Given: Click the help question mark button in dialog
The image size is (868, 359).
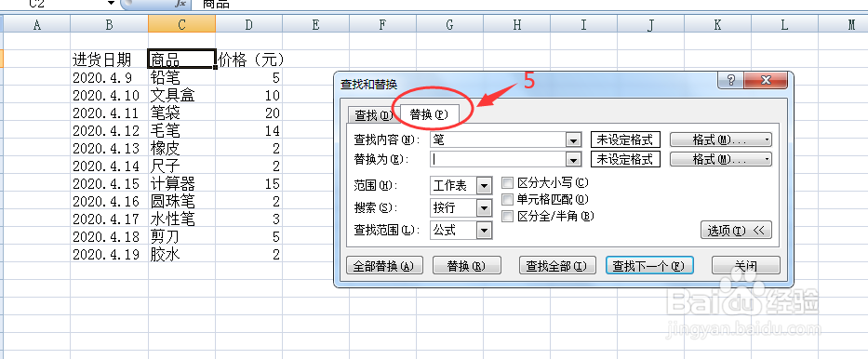Looking at the screenshot, I should point(730,80).
